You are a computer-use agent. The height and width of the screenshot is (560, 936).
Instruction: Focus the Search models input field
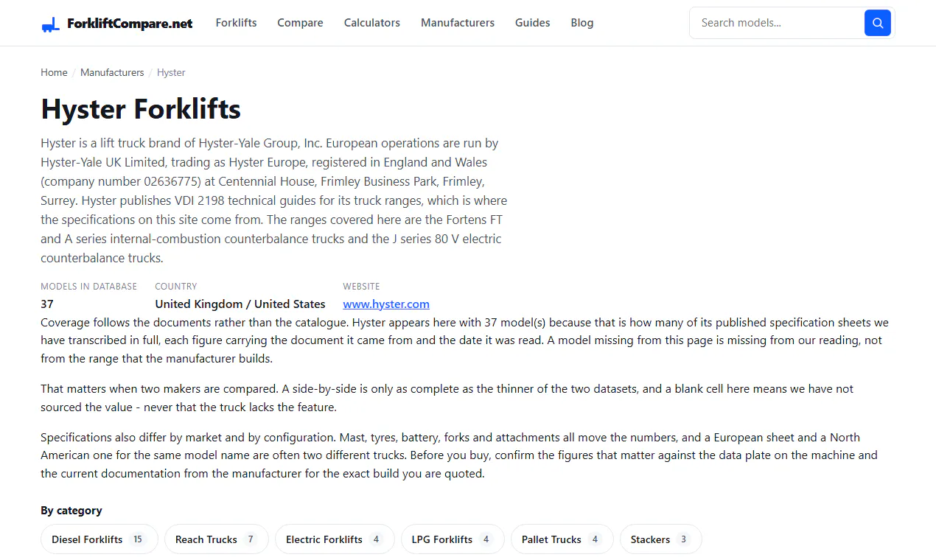click(777, 23)
